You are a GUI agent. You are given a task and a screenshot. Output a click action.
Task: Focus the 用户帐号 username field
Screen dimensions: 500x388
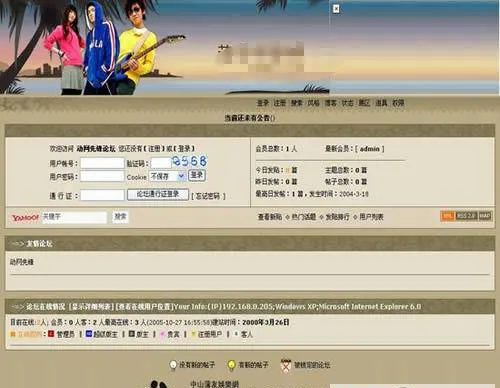coord(102,163)
